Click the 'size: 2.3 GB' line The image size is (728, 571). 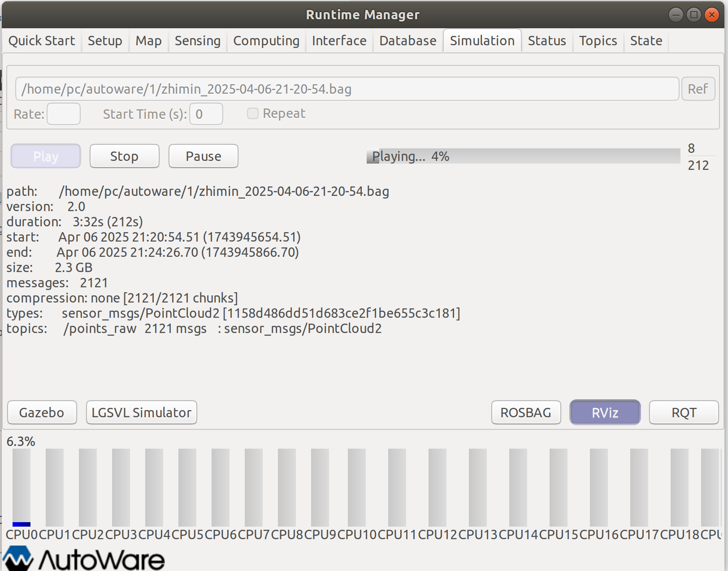tap(49, 268)
